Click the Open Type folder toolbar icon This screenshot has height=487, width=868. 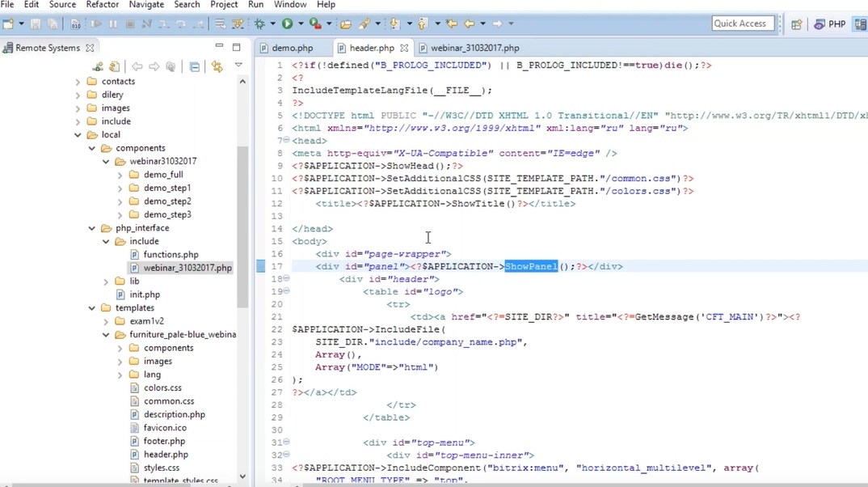point(346,23)
